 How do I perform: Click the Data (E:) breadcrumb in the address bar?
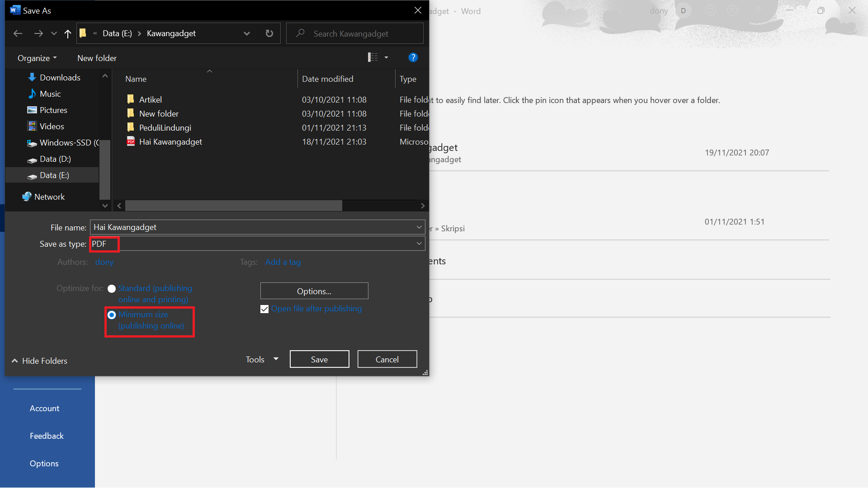coord(117,33)
